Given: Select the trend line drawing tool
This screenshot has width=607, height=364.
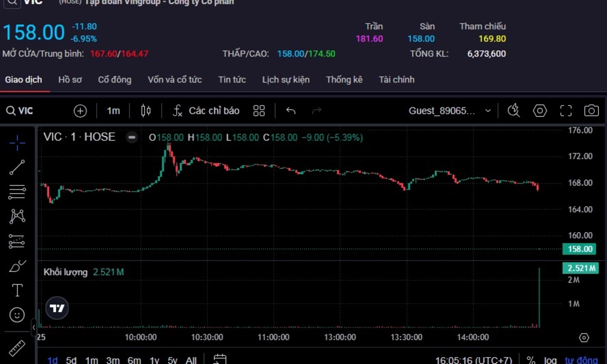Looking at the screenshot, I should (17, 168).
